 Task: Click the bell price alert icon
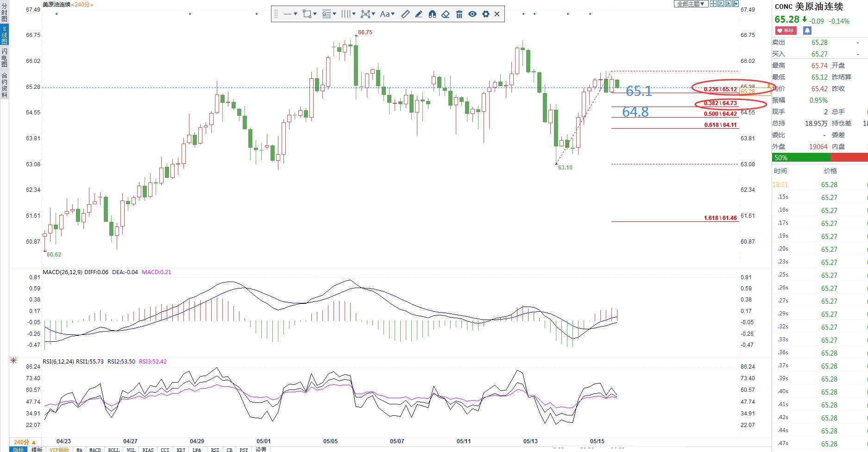pos(807,31)
